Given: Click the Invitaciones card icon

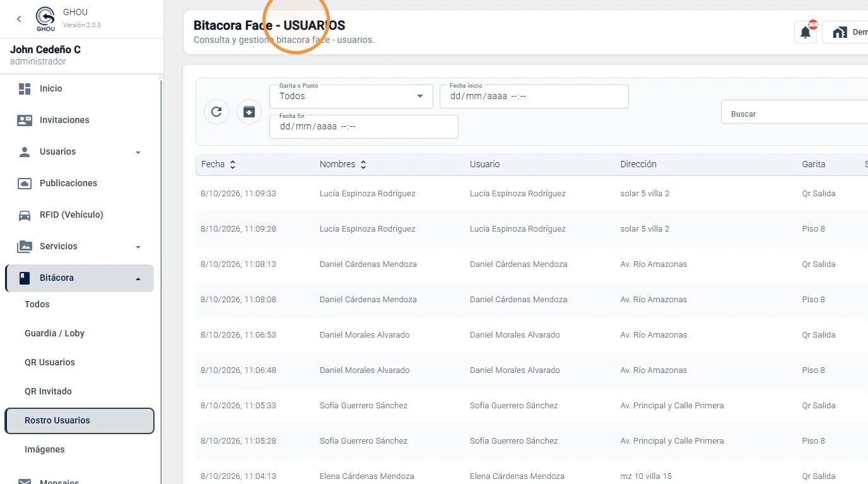Looking at the screenshot, I should (x=25, y=121).
